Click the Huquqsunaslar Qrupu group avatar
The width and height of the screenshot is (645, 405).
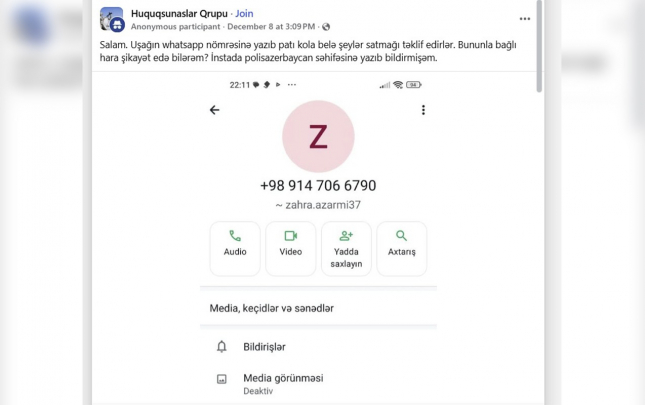[111, 19]
